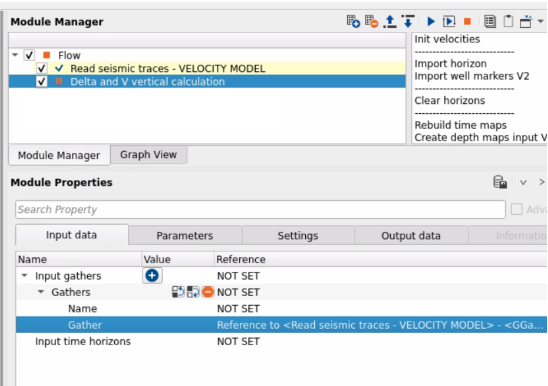This screenshot has width=548, height=386.
Task: Select Init velocities in the side list
Action: point(447,39)
